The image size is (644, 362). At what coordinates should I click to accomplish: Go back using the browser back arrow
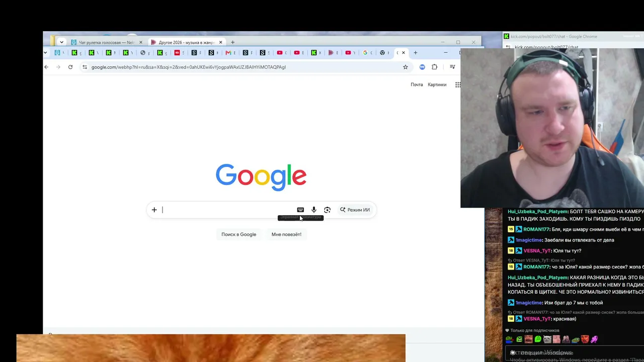(46, 67)
